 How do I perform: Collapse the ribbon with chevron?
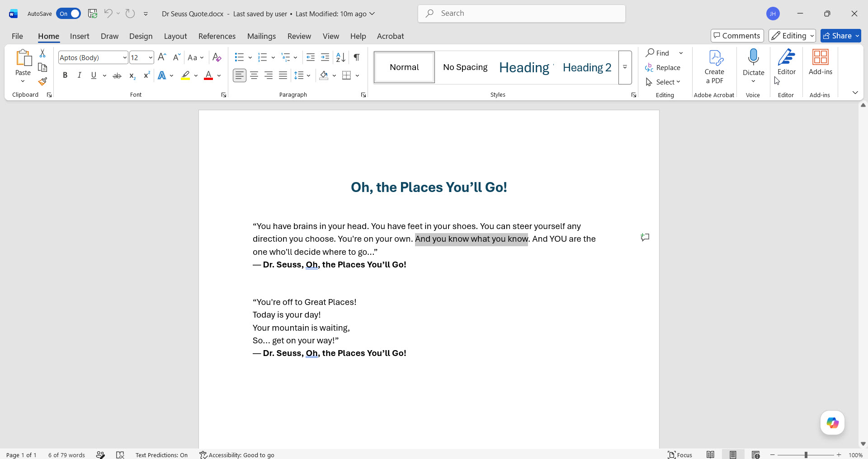click(x=855, y=93)
